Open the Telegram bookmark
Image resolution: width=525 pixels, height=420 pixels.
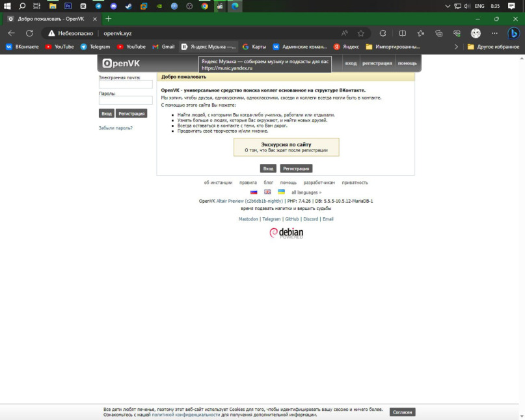pyautogui.click(x=95, y=47)
